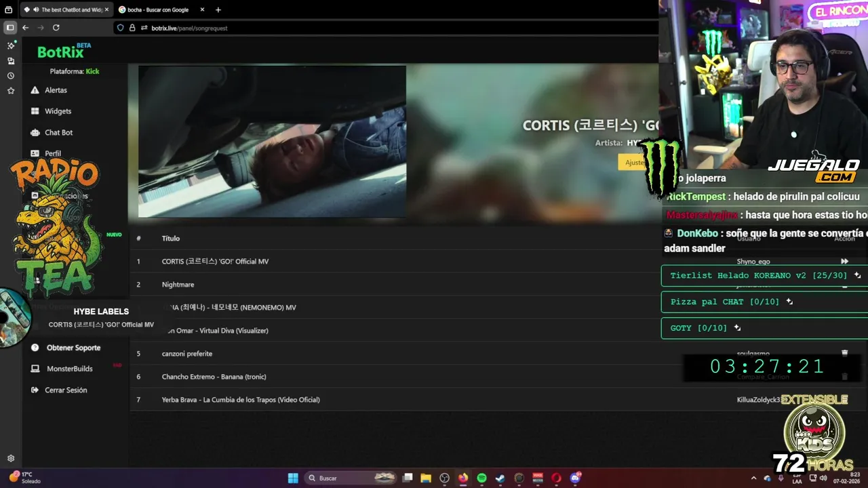868x488 pixels.
Task: Switch to the bocha Google tab
Action: (161, 9)
